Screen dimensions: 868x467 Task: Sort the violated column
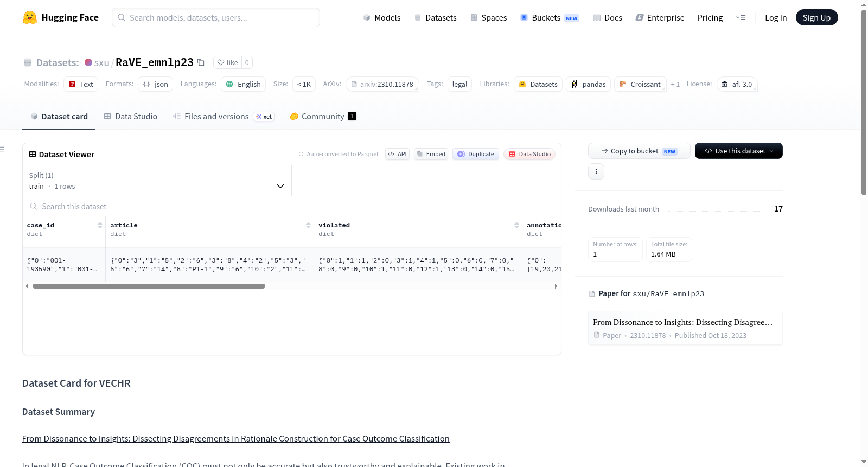(516, 225)
